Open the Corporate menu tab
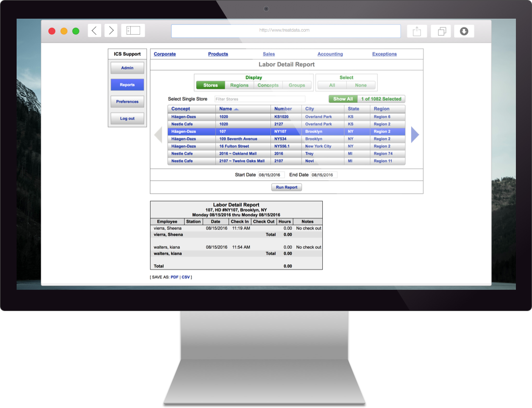Screen dimensions: 532x408 pos(165,54)
